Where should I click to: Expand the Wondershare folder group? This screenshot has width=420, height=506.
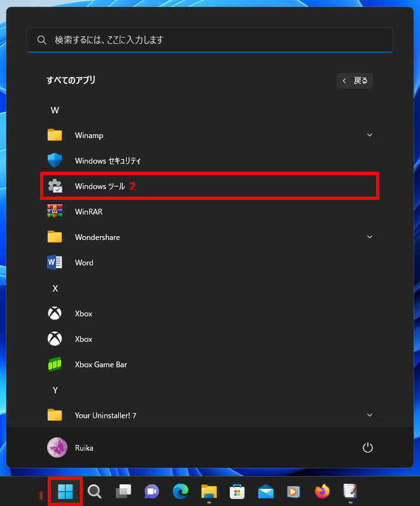[370, 237]
